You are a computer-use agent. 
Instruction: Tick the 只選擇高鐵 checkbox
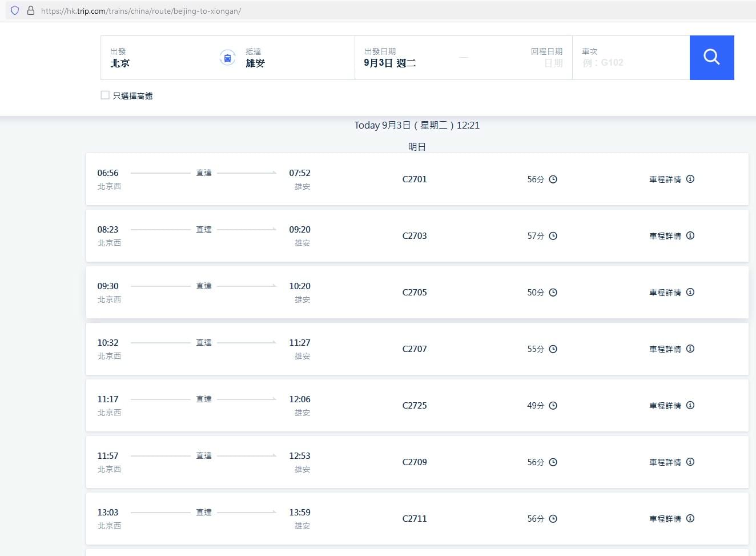(x=105, y=95)
